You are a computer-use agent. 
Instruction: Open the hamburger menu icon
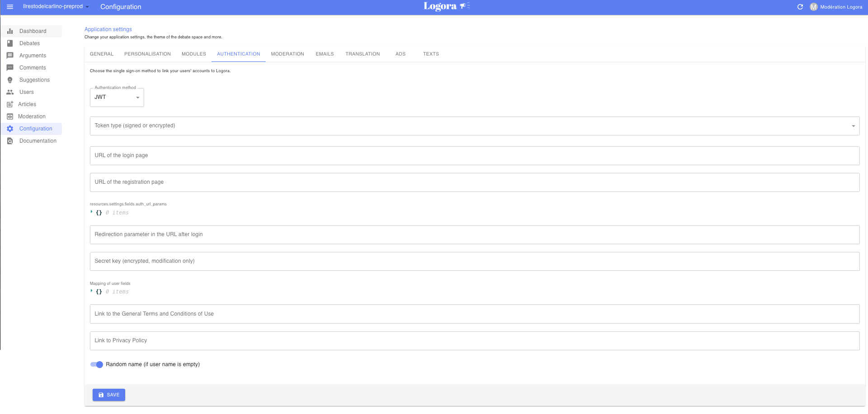tap(10, 7)
